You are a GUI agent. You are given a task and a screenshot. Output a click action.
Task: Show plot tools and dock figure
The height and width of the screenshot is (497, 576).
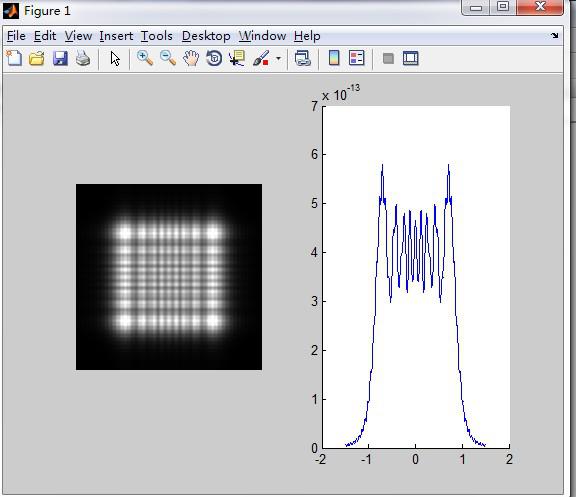point(411,58)
